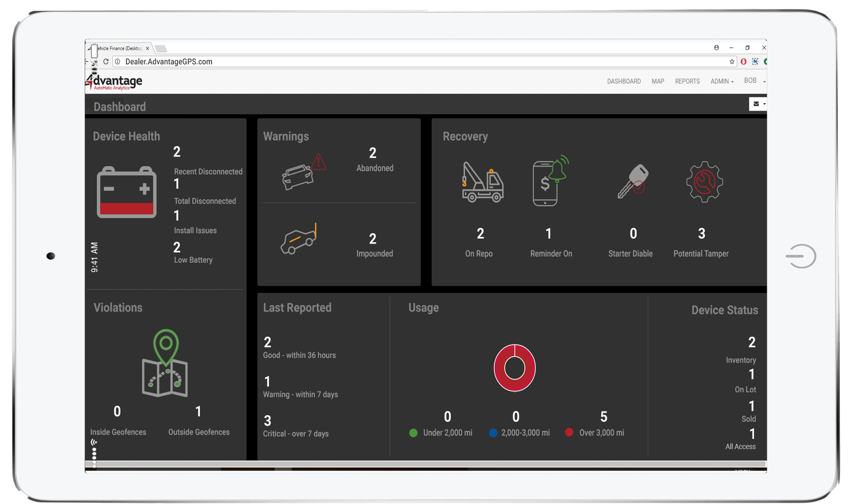851x504 pixels.
Task: Click the Starter Disable key icon
Action: 633,181
